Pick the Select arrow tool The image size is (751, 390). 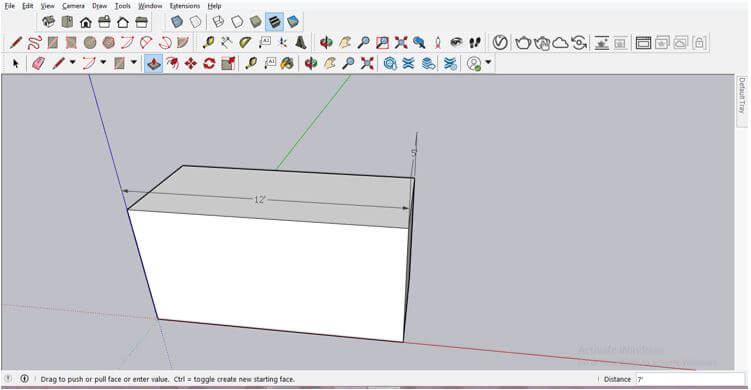pyautogui.click(x=15, y=63)
